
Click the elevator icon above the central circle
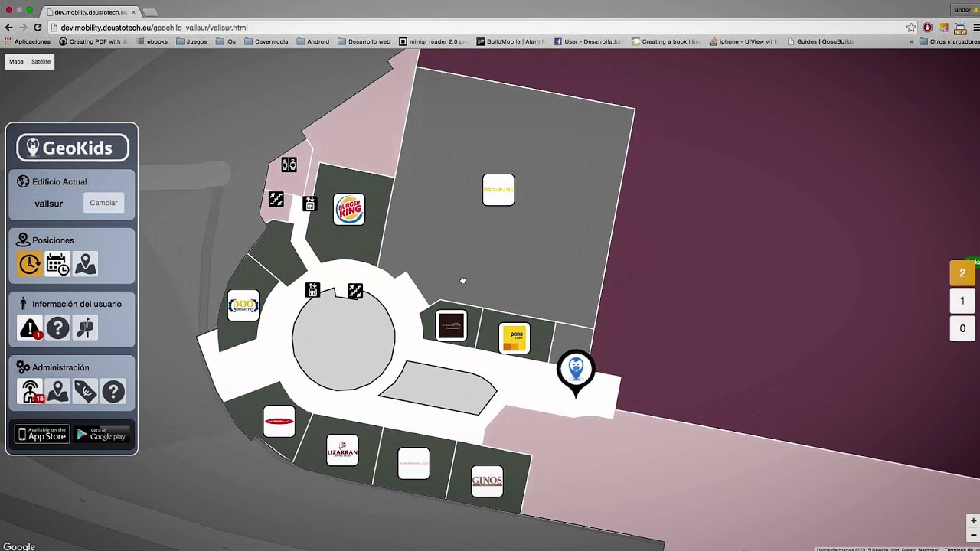pyautogui.click(x=312, y=290)
